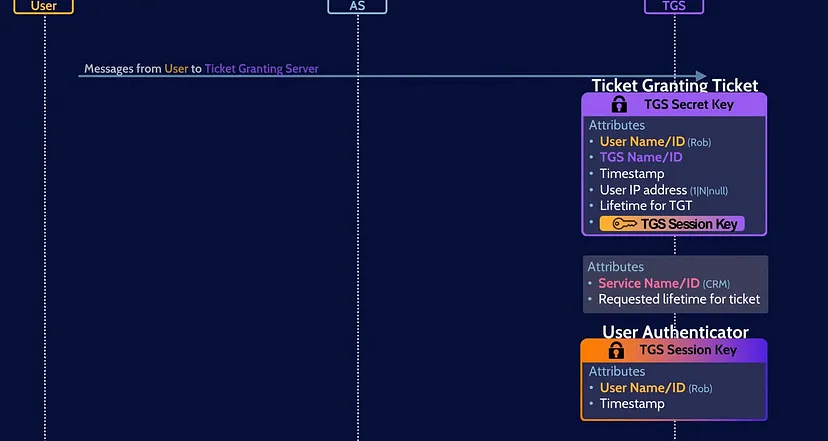
Task: Select the AS box at the top
Action: (x=357, y=6)
